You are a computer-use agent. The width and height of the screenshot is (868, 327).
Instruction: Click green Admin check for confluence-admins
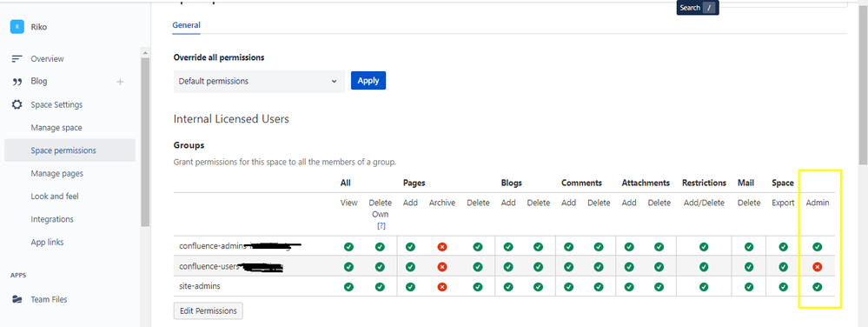pyautogui.click(x=817, y=247)
